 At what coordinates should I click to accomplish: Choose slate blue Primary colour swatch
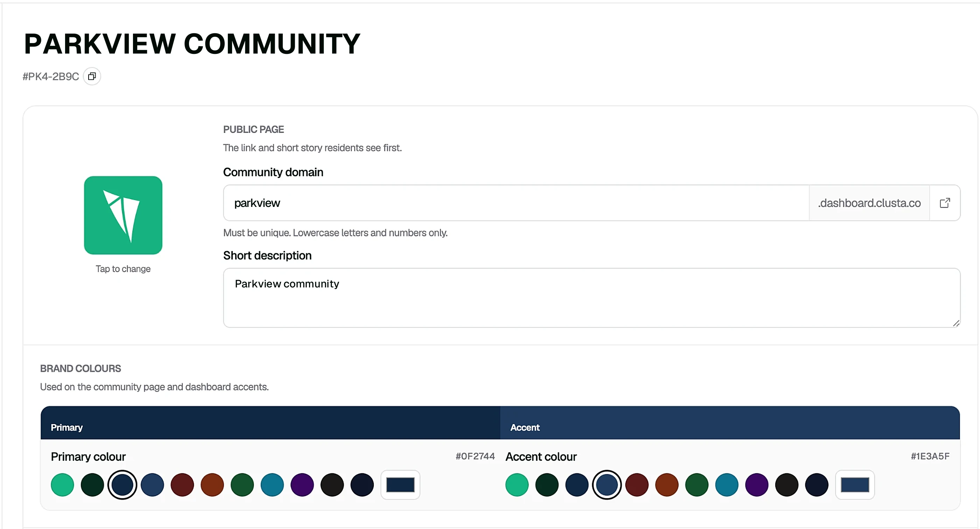tap(152, 485)
